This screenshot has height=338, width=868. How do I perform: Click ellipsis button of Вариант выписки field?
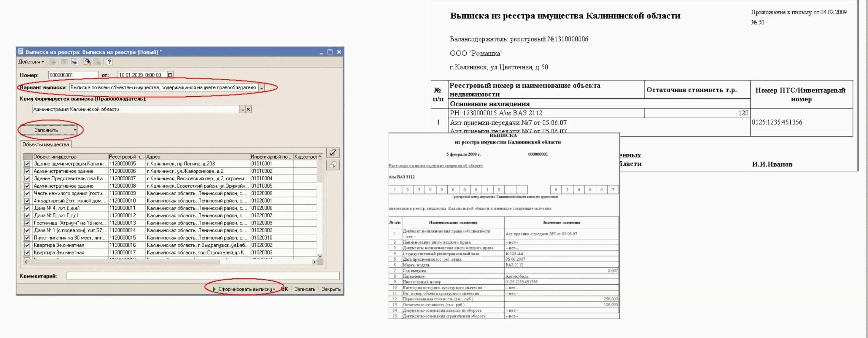[x=261, y=87]
